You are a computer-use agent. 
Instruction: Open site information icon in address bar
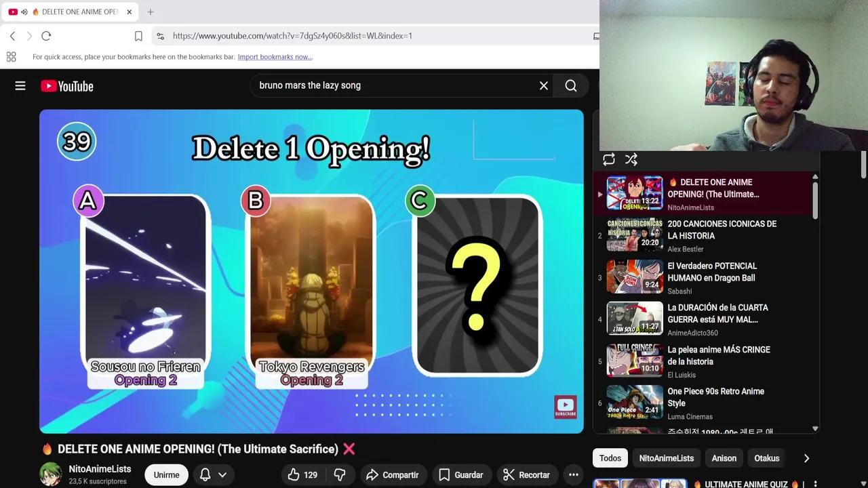point(159,36)
